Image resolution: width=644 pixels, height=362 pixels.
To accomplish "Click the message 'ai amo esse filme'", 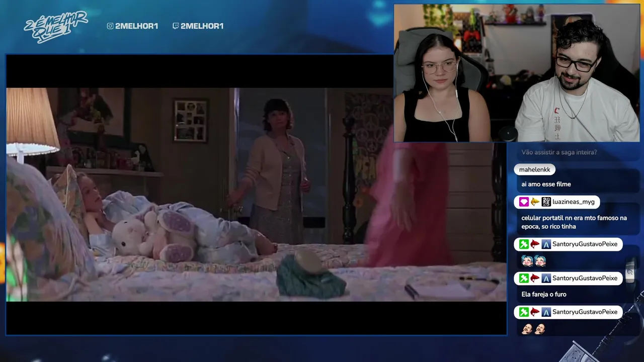I will 546,185.
